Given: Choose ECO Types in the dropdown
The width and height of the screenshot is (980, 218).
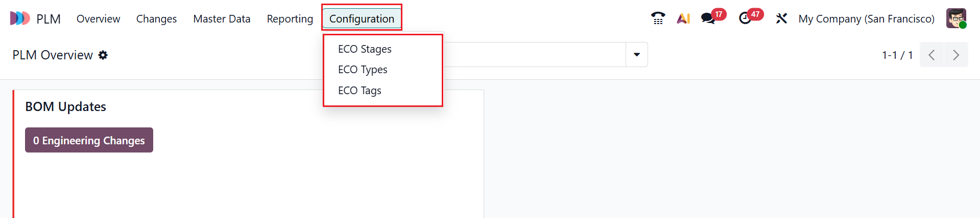Looking at the screenshot, I should pyautogui.click(x=363, y=70).
